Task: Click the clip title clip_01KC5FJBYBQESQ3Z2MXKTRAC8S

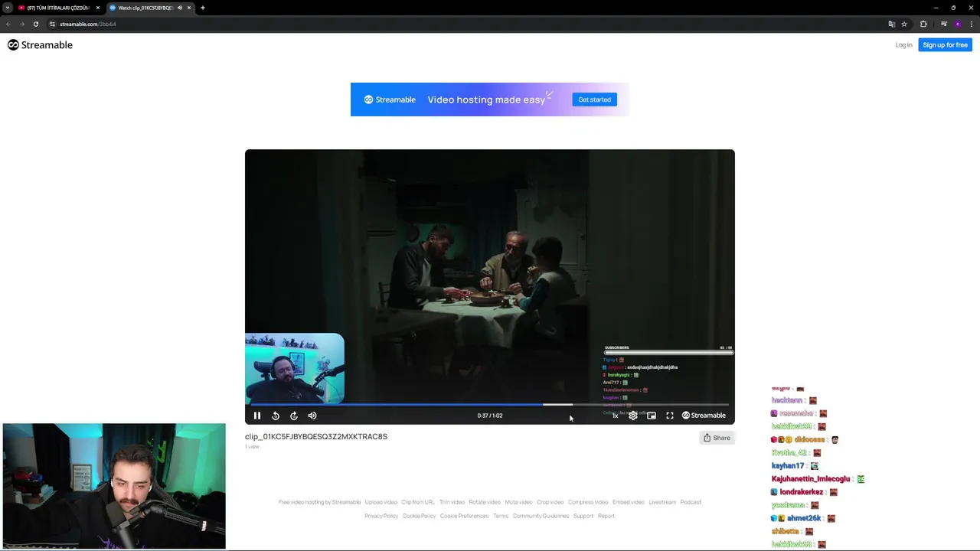Action: tap(316, 437)
